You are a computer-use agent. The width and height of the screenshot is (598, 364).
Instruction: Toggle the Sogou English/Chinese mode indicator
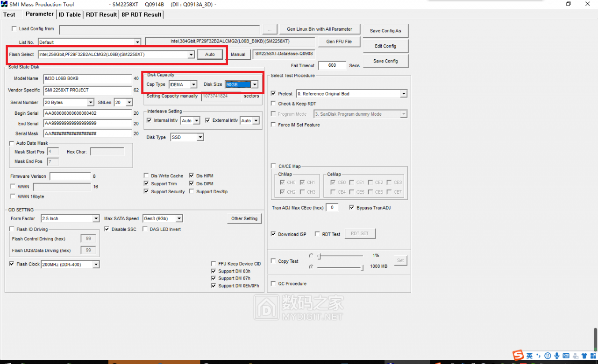coord(529,356)
